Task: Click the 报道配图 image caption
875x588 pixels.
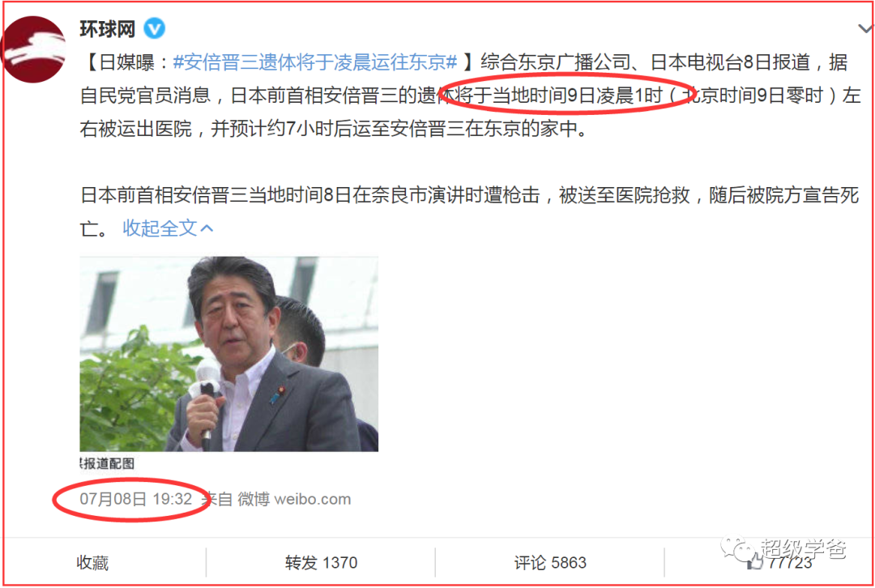Action: point(107,463)
